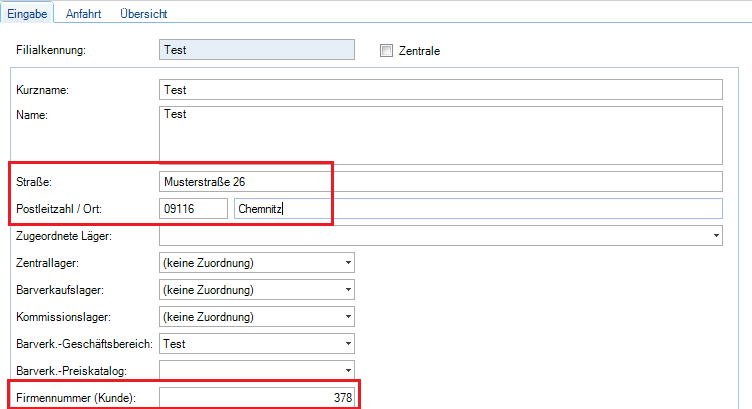Click the Firmennummer (Kunde) label
This screenshot has height=409, width=752.
(x=75, y=399)
